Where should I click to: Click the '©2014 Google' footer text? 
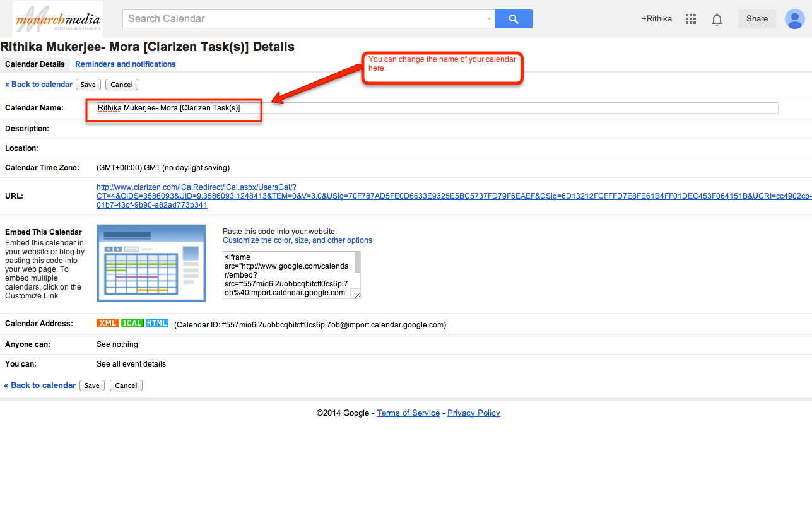tap(343, 413)
